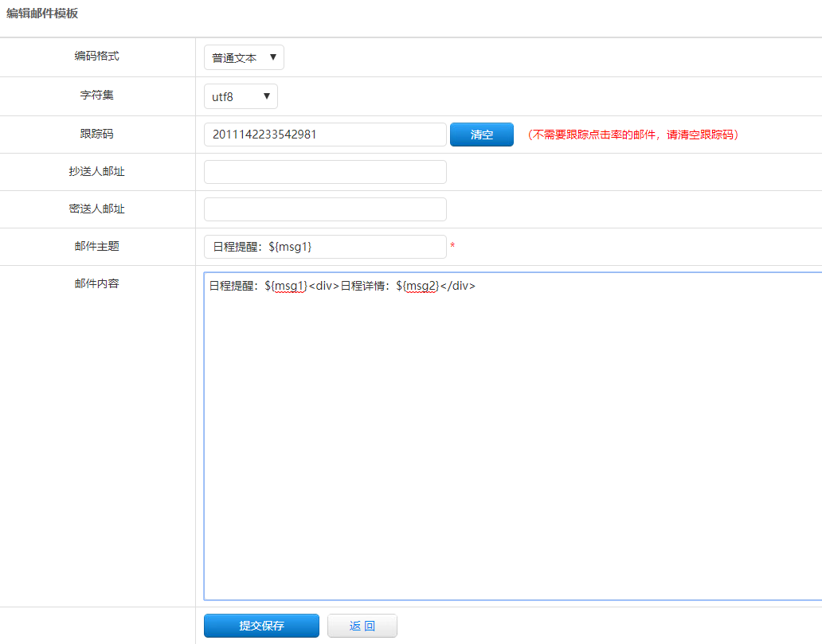Click the 提交保存 button
The width and height of the screenshot is (822, 644).
[x=261, y=626]
